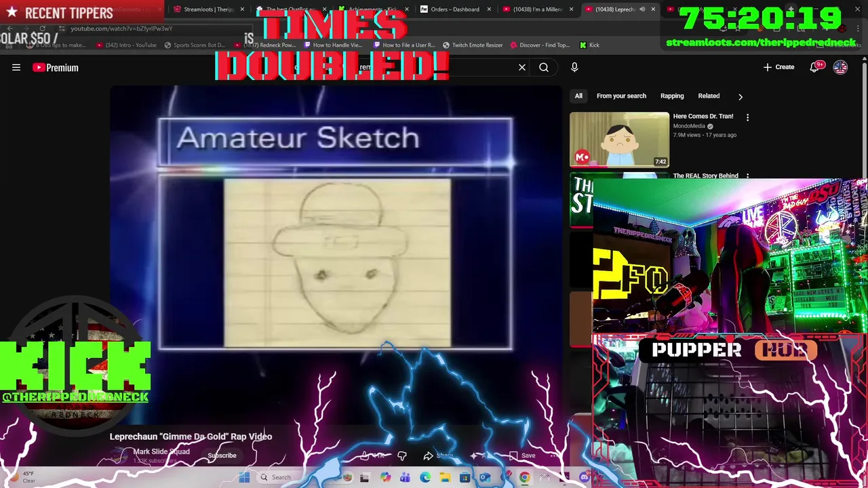Open Outlook from taskbar

click(x=485, y=477)
